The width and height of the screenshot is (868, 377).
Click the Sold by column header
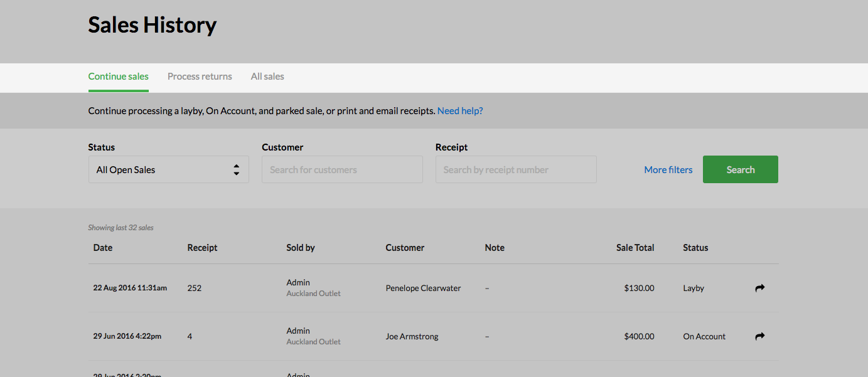tap(301, 248)
